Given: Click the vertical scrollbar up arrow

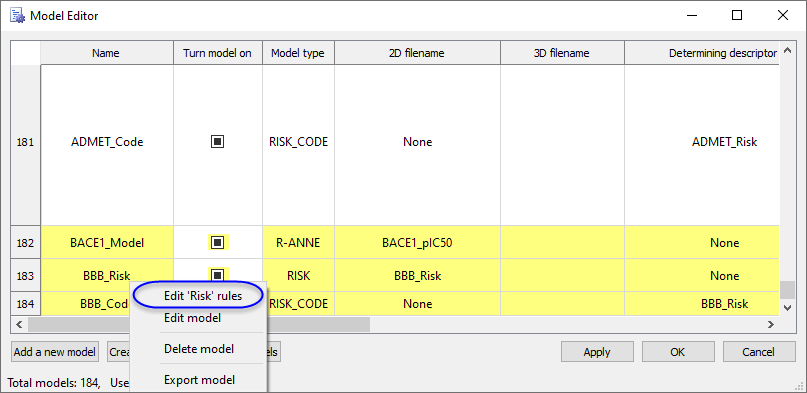Looking at the screenshot, I should pyautogui.click(x=786, y=50).
